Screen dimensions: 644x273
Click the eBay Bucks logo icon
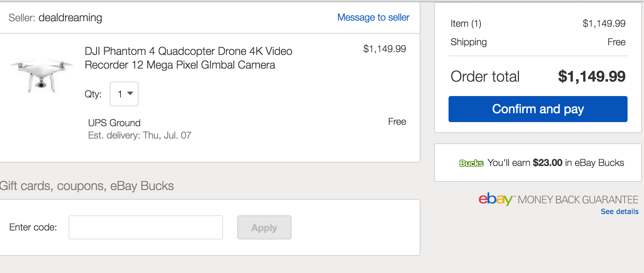point(471,163)
